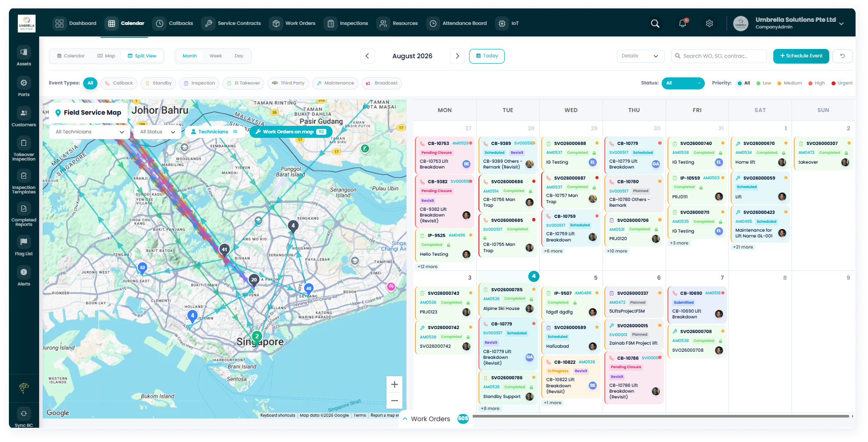The image size is (868, 442).
Task: Click the horizontal calendar scrollbar
Action: click(661, 416)
